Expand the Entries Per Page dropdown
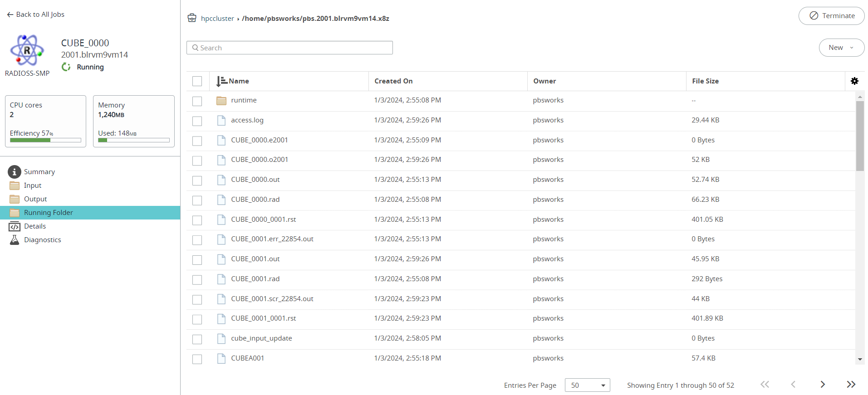 click(587, 385)
